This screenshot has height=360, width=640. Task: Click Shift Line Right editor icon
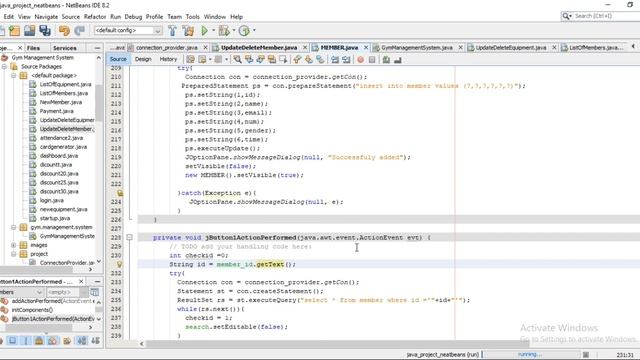point(346,60)
